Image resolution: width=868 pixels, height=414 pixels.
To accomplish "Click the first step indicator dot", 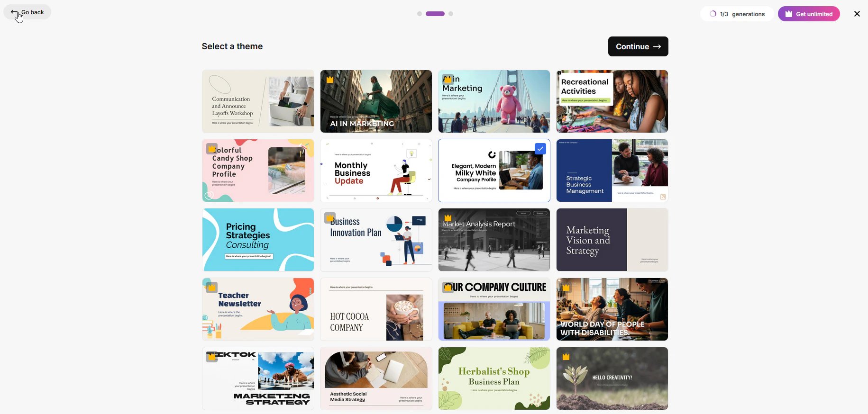I will 420,14.
